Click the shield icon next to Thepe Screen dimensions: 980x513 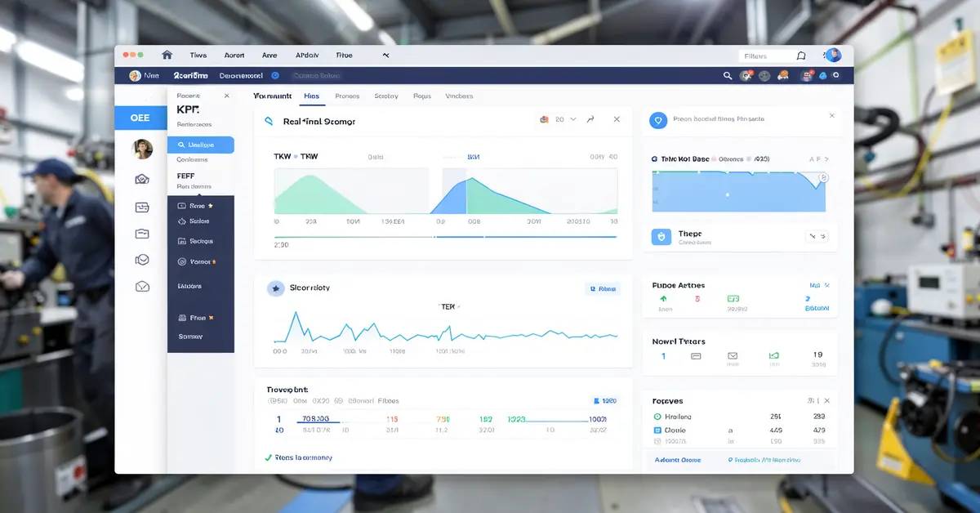tap(661, 237)
